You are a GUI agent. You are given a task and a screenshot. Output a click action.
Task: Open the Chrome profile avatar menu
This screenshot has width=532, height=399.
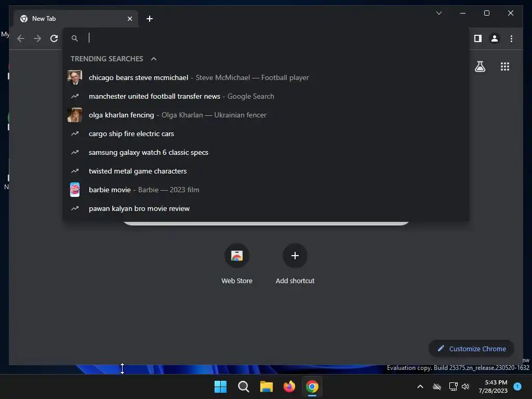(x=495, y=38)
